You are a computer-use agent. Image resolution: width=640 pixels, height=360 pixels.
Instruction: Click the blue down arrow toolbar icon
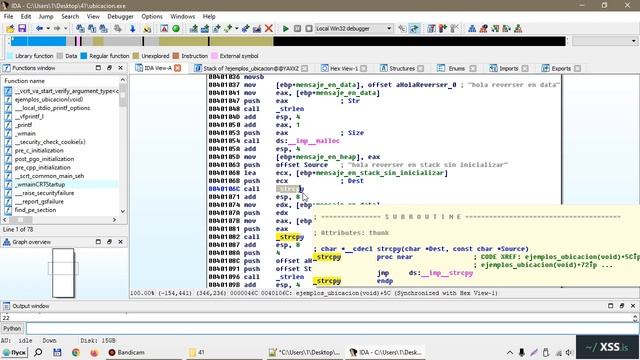click(x=132, y=29)
